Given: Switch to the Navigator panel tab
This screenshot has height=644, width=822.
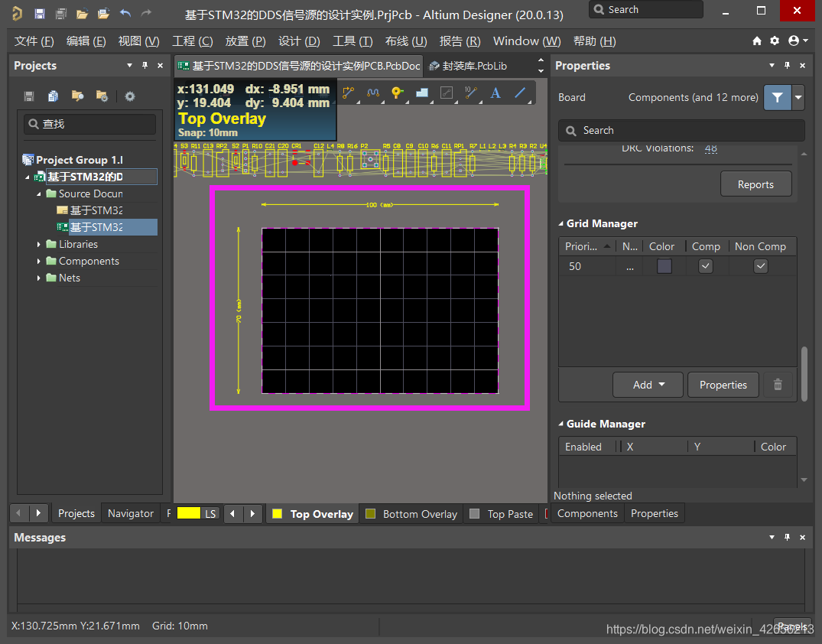Looking at the screenshot, I should point(131,513).
